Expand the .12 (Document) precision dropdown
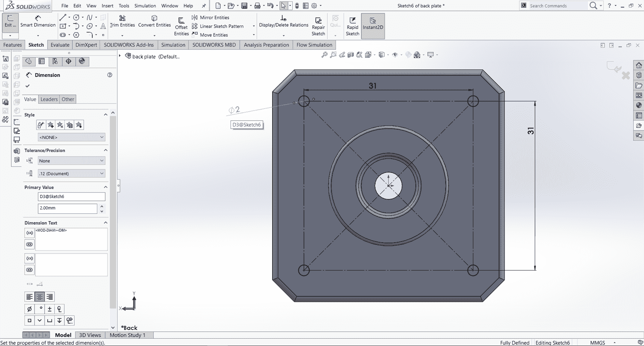 pyautogui.click(x=71, y=174)
